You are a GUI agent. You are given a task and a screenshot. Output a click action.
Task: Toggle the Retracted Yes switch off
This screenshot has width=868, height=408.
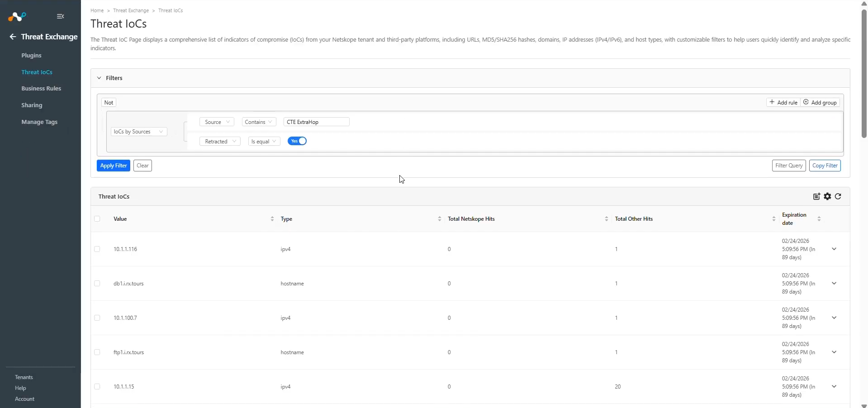point(297,141)
